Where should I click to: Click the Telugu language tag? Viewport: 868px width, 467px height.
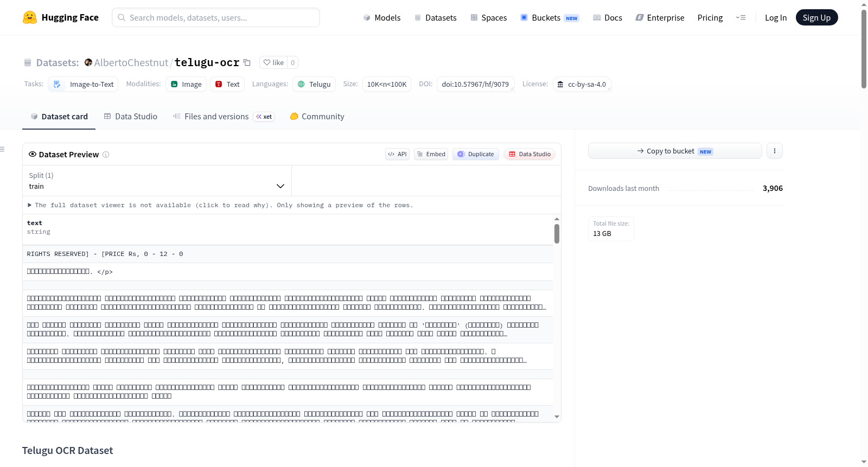click(314, 84)
